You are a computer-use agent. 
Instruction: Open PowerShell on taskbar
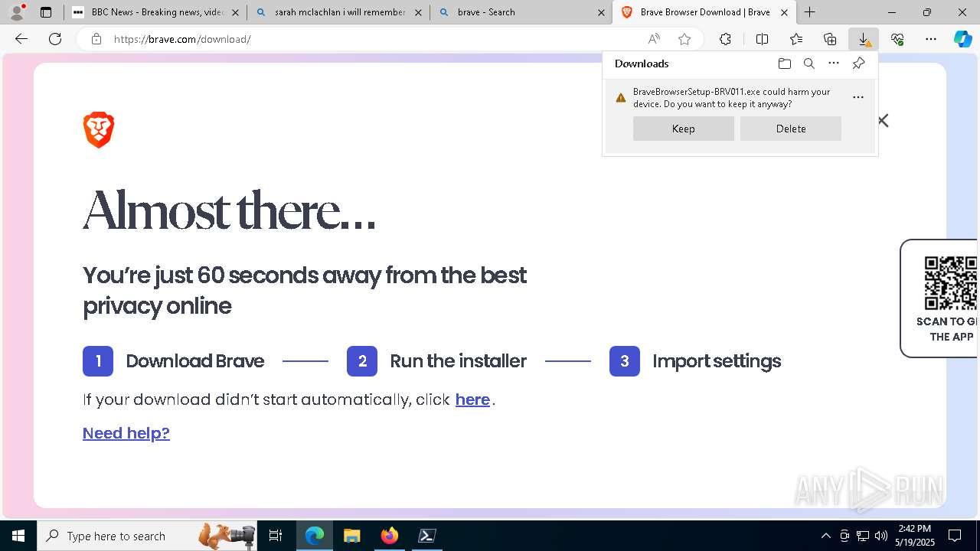pos(426,536)
